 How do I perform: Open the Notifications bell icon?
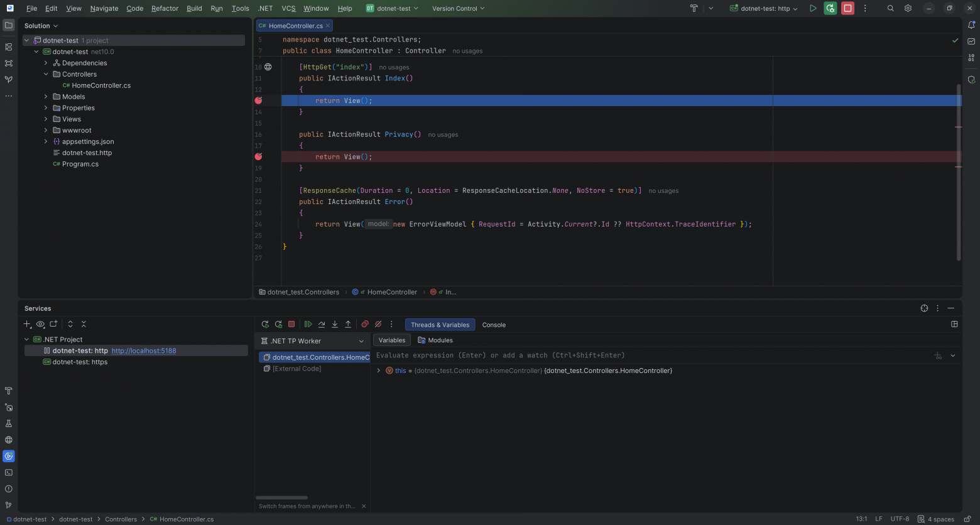click(x=971, y=26)
